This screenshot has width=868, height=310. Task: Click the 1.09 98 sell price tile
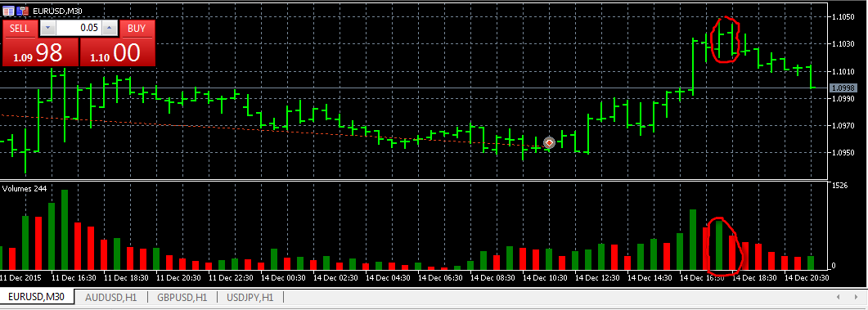(40, 52)
